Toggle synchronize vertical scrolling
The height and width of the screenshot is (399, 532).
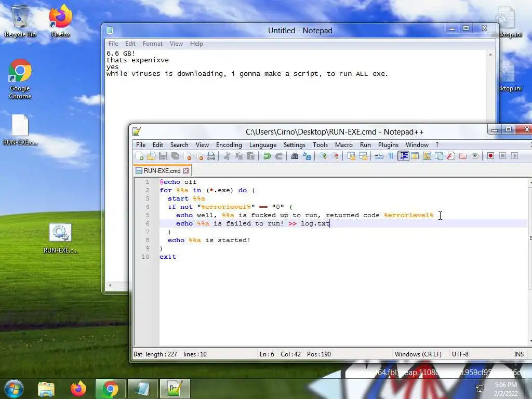pos(351,156)
